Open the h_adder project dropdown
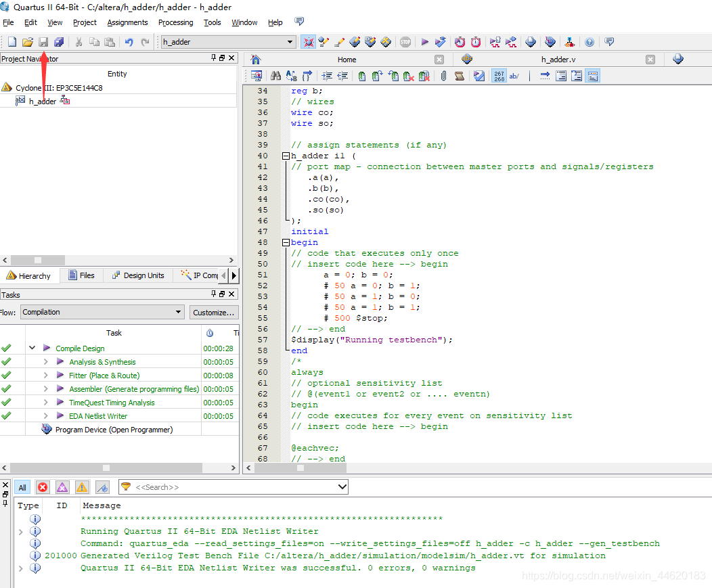 tap(290, 42)
